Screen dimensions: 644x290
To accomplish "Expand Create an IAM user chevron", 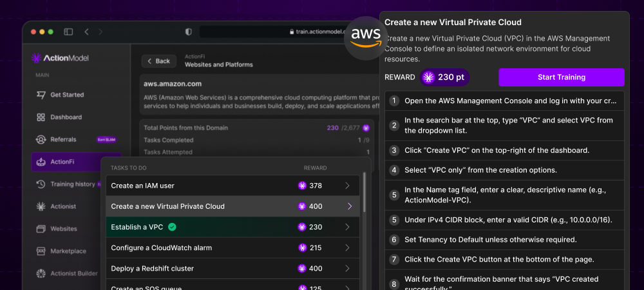I will click(x=348, y=186).
